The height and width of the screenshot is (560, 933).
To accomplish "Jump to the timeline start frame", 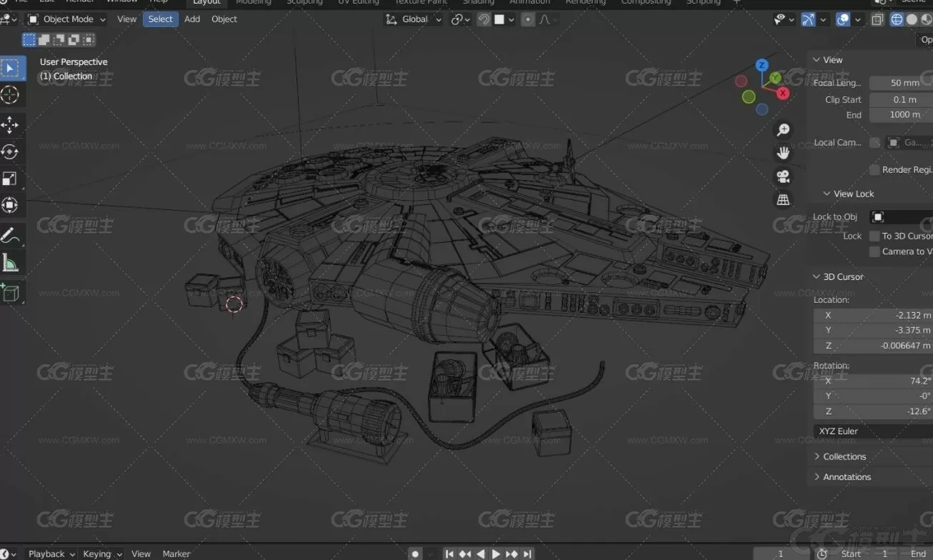I will (449, 554).
